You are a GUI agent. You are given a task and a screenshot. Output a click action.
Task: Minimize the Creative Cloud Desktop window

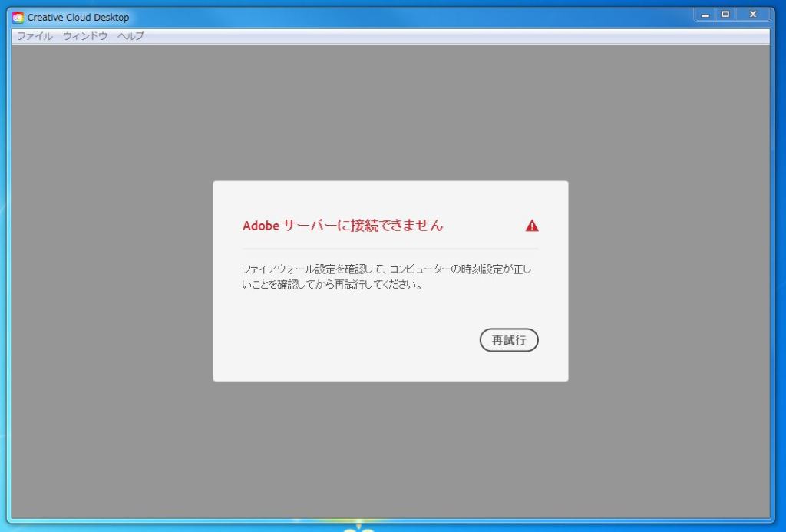(x=705, y=15)
